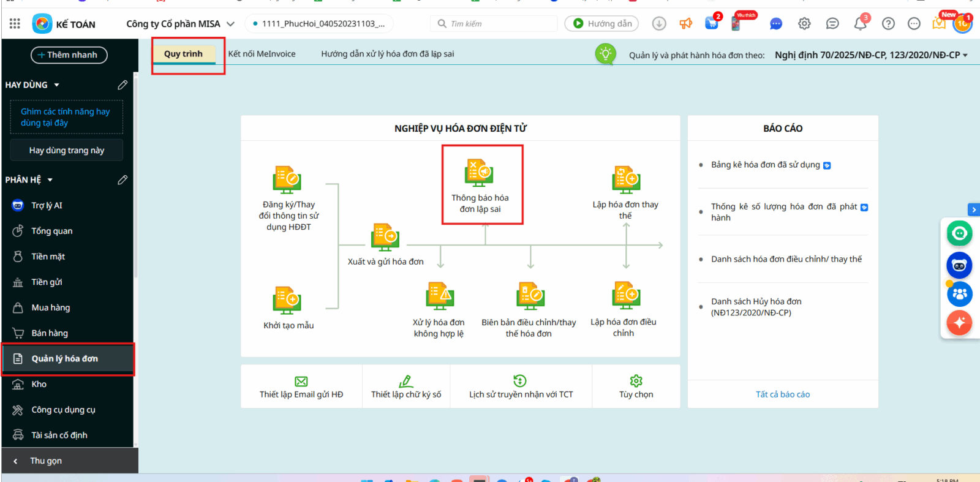Click the app grid launcher icon
This screenshot has width=980, height=482.
(15, 24)
